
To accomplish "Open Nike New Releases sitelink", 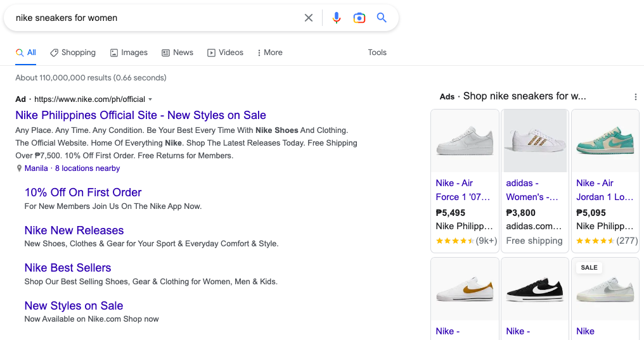I will point(74,230).
